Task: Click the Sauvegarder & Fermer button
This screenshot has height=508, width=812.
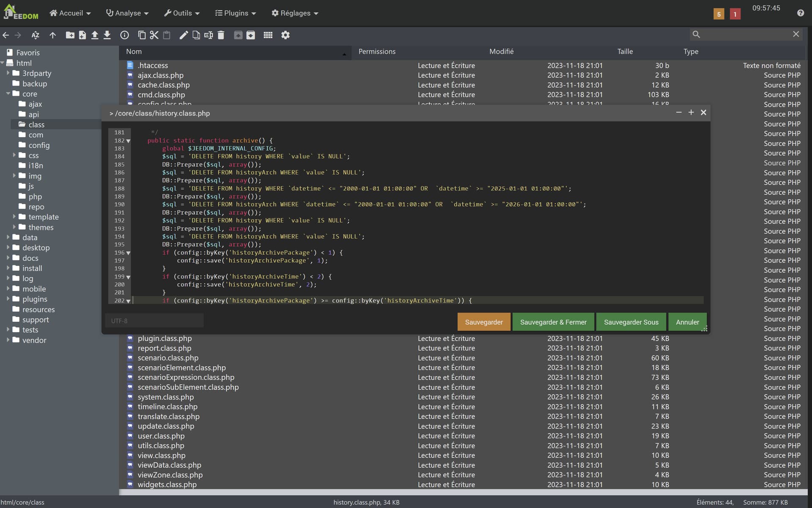Action: tap(553, 322)
